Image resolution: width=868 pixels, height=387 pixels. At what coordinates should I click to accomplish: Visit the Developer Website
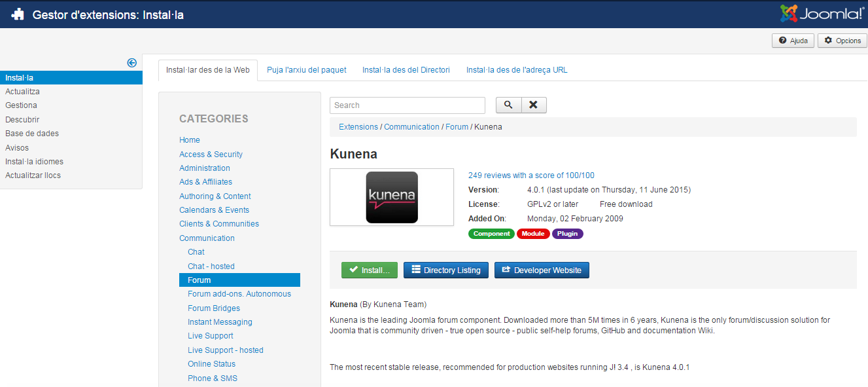tap(541, 270)
